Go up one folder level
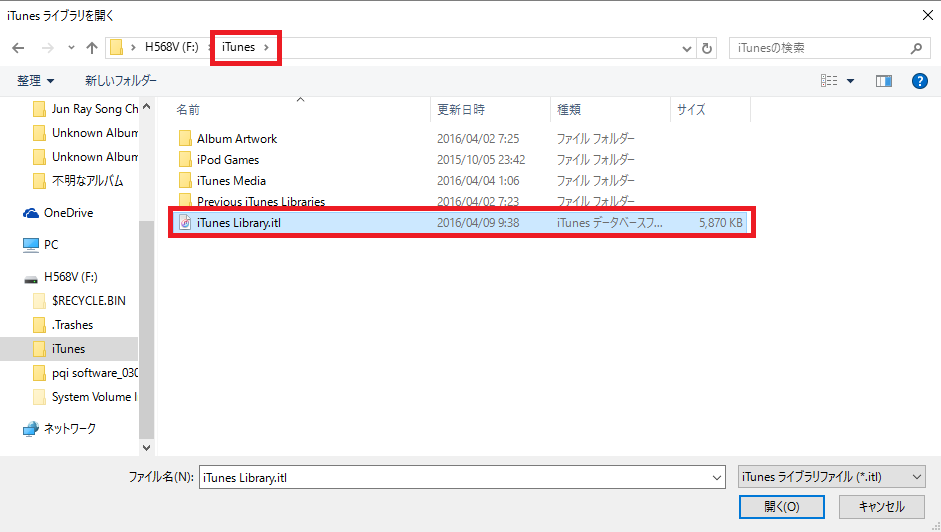The image size is (941, 532). pyautogui.click(x=92, y=48)
